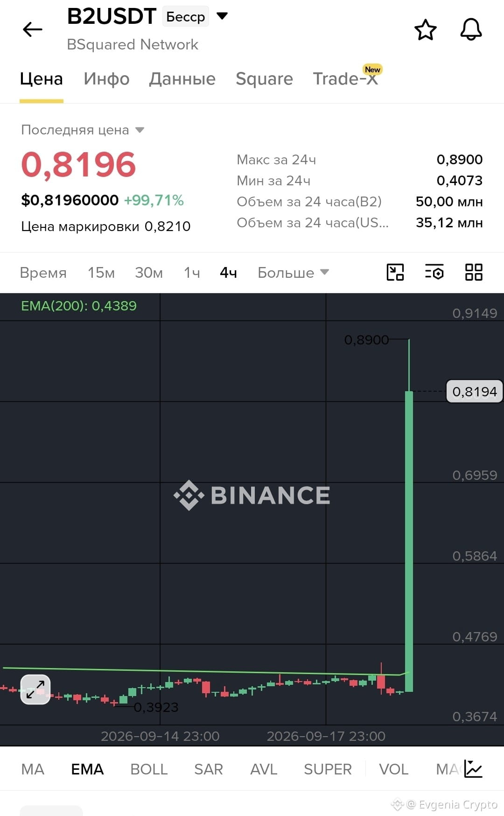Expand the Последняя цена dropdown
Screen dimensions: 504x816
tap(140, 130)
